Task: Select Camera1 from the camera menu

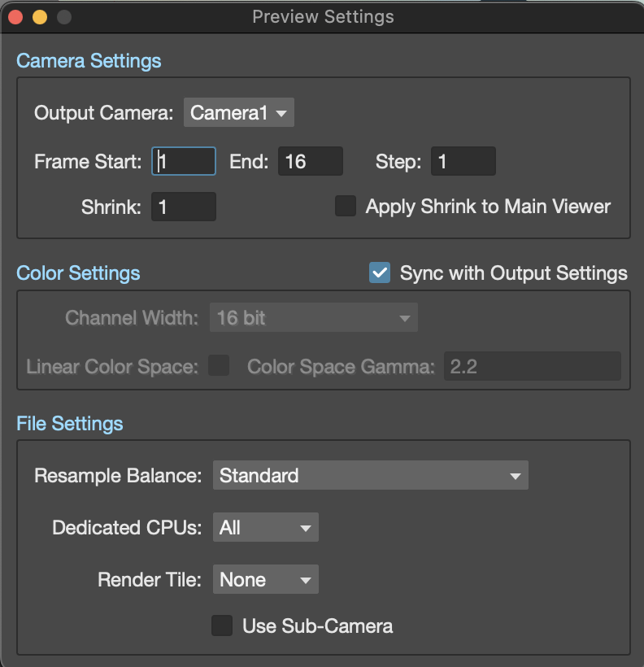Action: (x=238, y=112)
